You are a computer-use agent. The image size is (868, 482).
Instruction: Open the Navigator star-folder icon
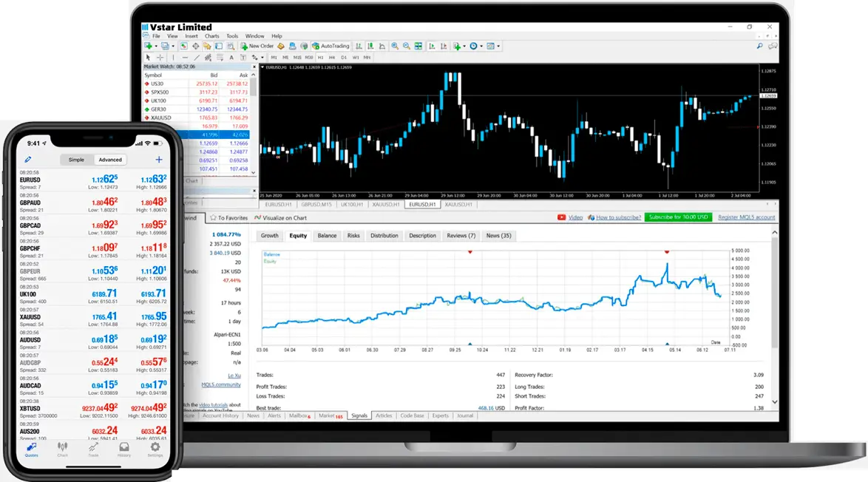[x=207, y=46]
